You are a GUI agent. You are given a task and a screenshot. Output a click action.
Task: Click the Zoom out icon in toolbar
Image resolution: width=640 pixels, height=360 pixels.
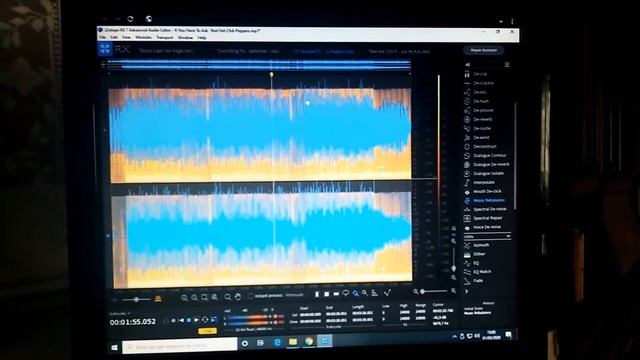click(x=195, y=298)
